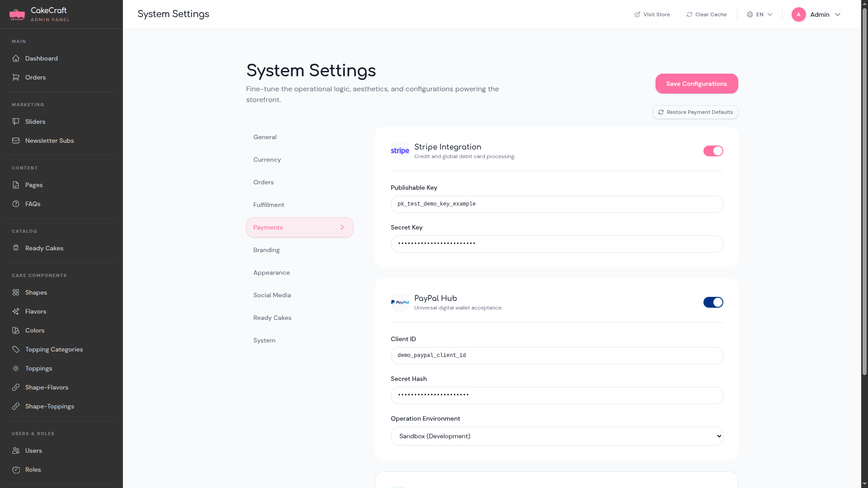The height and width of the screenshot is (488, 868).
Task: Open the Dashboard from the sidebar
Action: [41, 58]
